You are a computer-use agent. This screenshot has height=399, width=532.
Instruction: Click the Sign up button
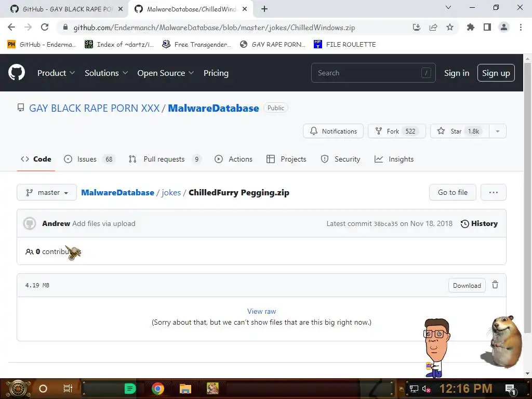pyautogui.click(x=496, y=73)
